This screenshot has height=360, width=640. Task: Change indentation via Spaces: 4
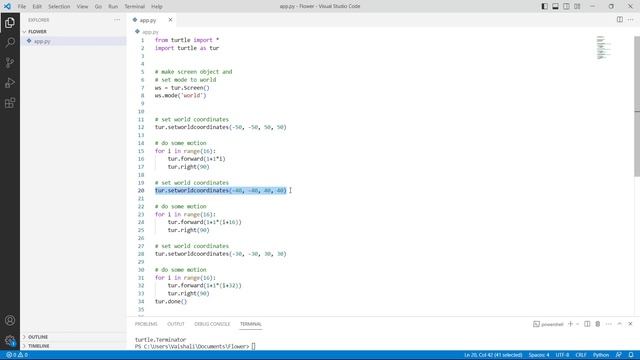[x=539, y=355]
